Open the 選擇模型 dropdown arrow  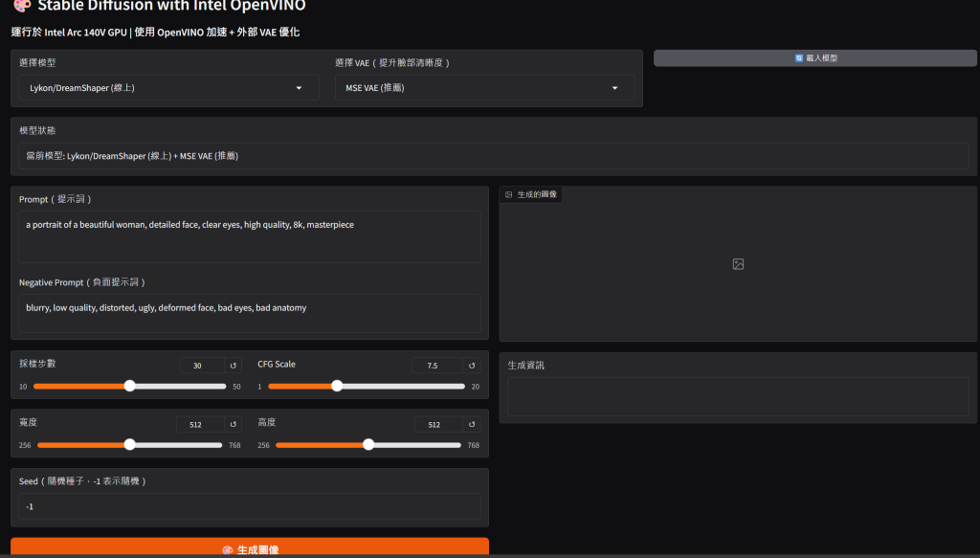300,88
